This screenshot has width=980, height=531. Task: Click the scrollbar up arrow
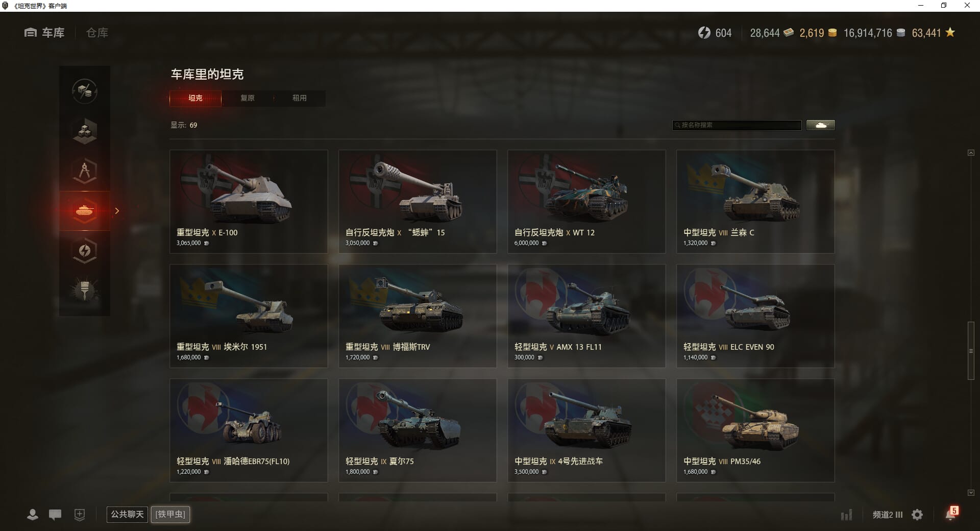click(x=971, y=153)
